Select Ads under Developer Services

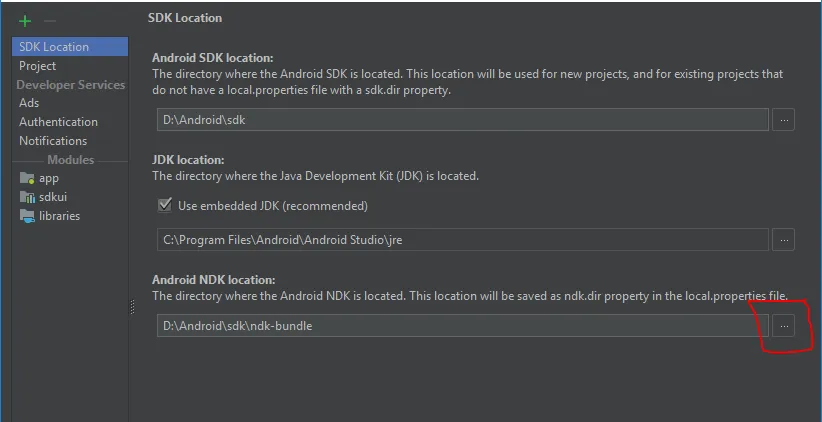tap(30, 103)
